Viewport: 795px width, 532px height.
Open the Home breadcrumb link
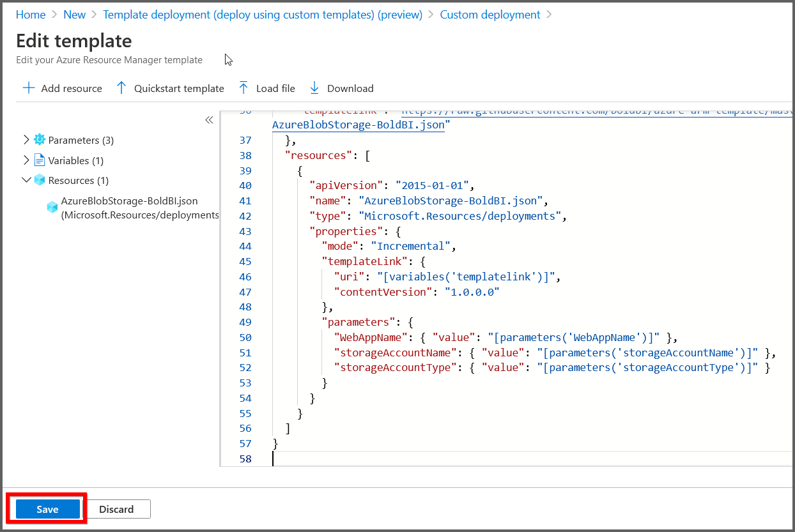[30, 14]
